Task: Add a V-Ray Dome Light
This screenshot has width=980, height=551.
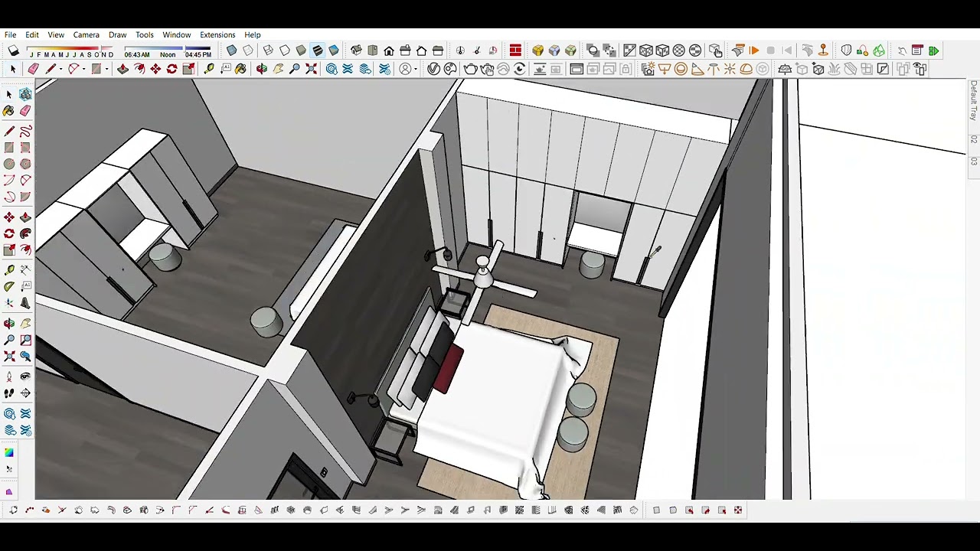Action: click(x=746, y=69)
